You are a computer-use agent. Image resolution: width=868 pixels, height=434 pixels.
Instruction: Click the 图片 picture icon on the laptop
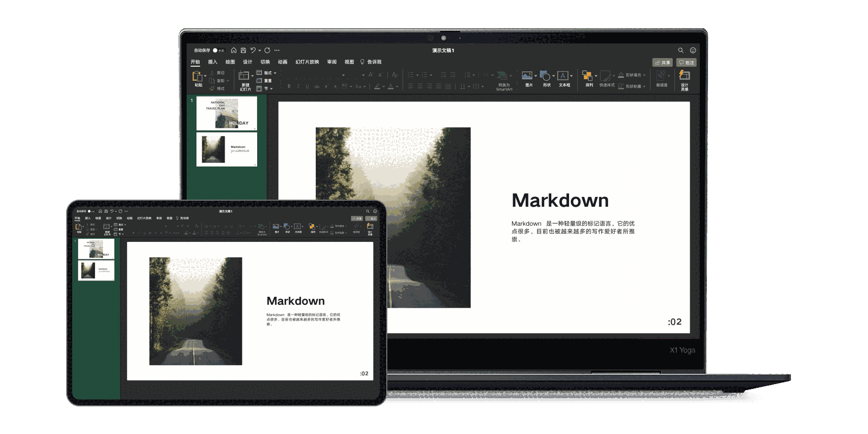pyautogui.click(x=527, y=76)
